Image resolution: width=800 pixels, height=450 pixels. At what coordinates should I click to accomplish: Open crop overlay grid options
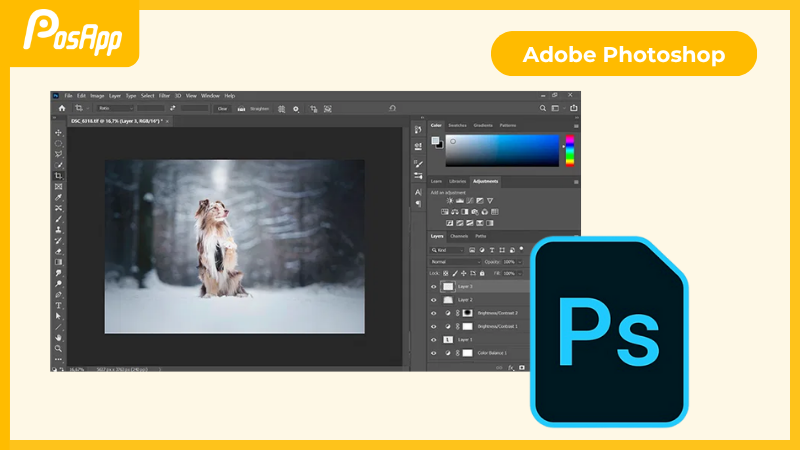coord(281,109)
